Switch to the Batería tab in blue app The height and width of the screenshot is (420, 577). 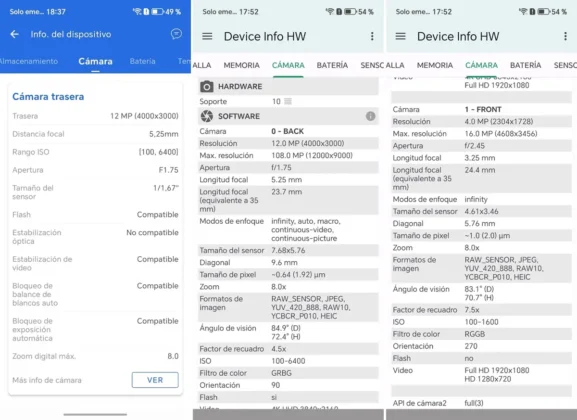pyautogui.click(x=142, y=61)
